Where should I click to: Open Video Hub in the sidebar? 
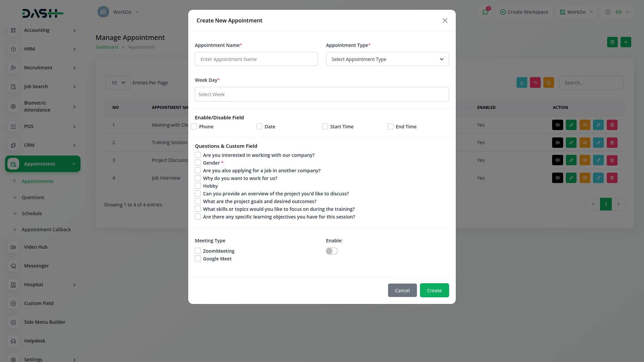[36, 247]
